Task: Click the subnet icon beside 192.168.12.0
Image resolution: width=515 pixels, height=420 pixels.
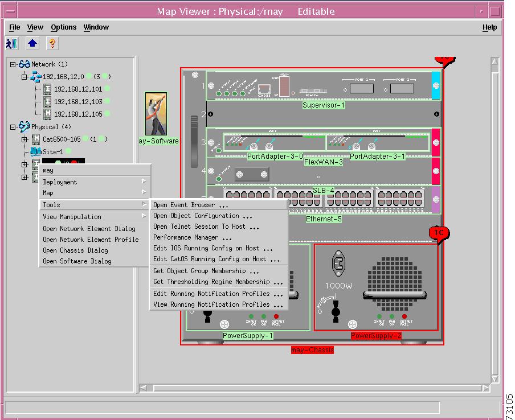Action: pyautogui.click(x=36, y=77)
